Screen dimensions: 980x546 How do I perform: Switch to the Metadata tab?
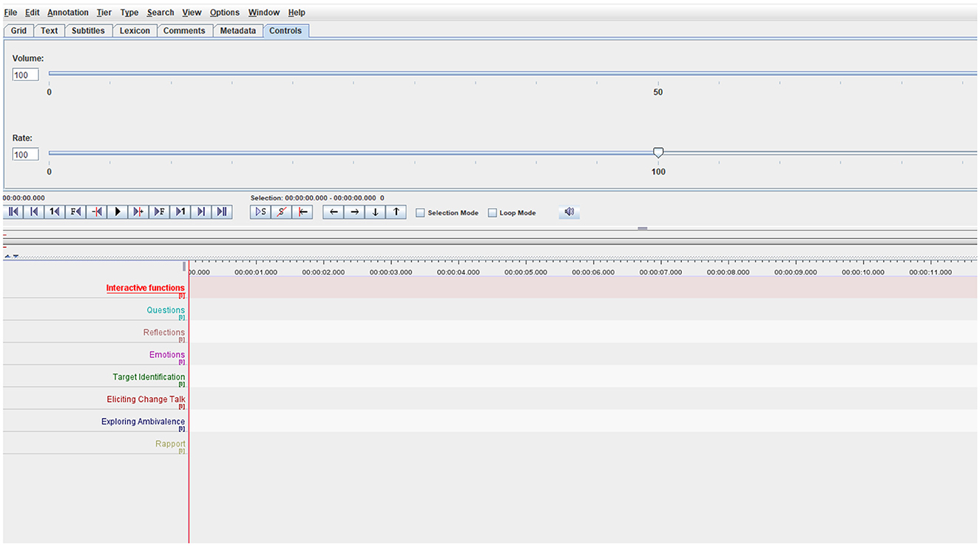(x=237, y=30)
